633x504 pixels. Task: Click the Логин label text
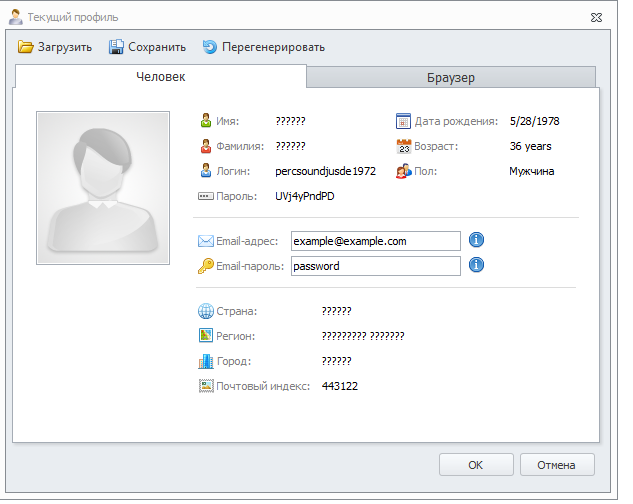click(x=233, y=171)
